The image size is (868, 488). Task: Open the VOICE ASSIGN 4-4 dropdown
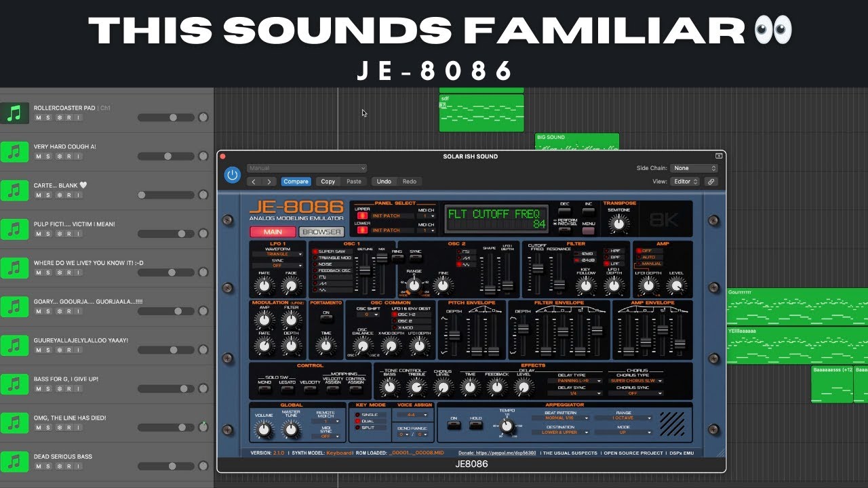coord(412,414)
